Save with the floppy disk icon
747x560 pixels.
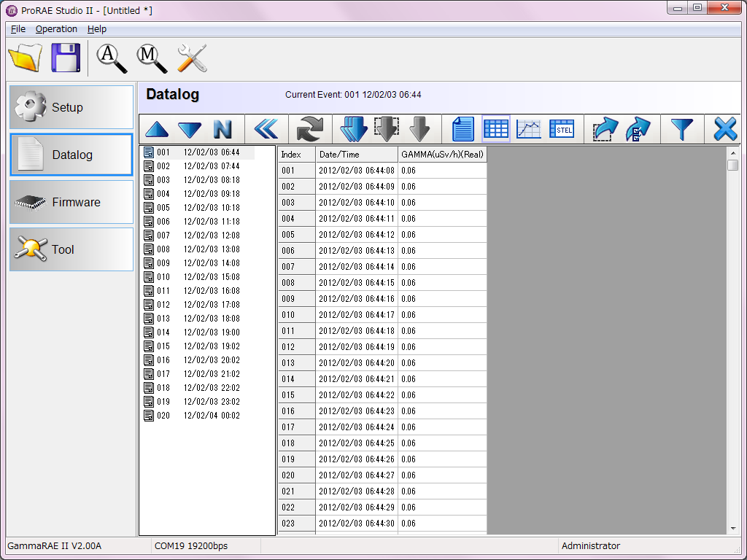point(66,58)
